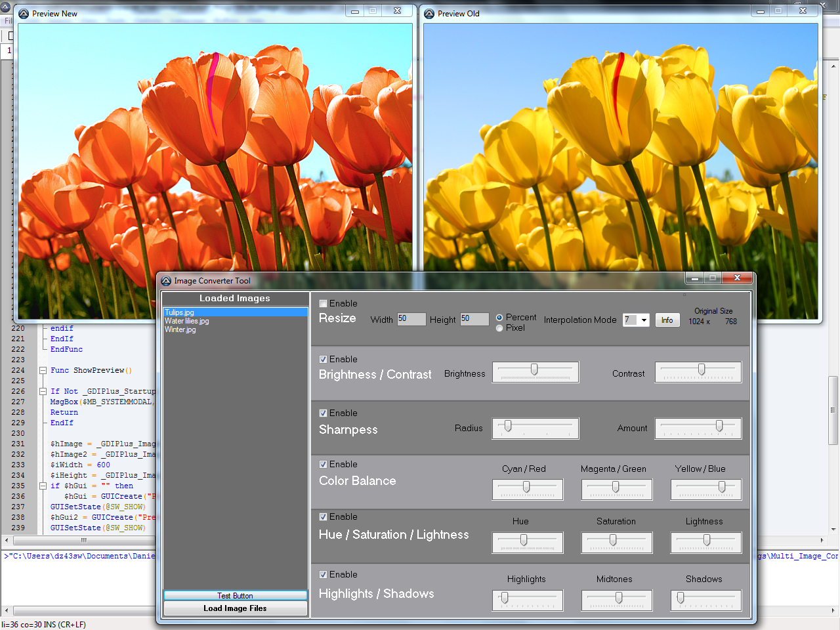This screenshot has height=630, width=840.
Task: Click the Test Button
Action: [235, 596]
